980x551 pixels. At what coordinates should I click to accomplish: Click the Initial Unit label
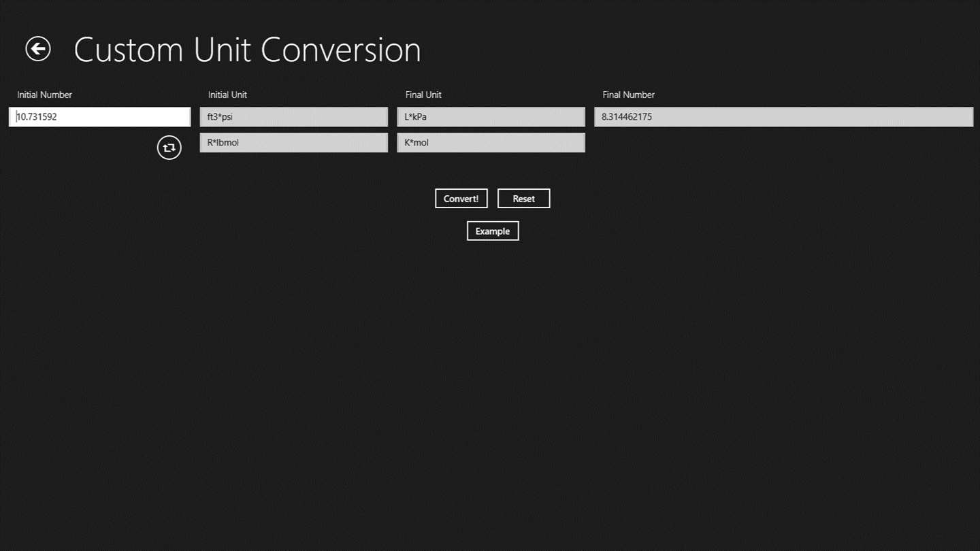click(x=227, y=95)
